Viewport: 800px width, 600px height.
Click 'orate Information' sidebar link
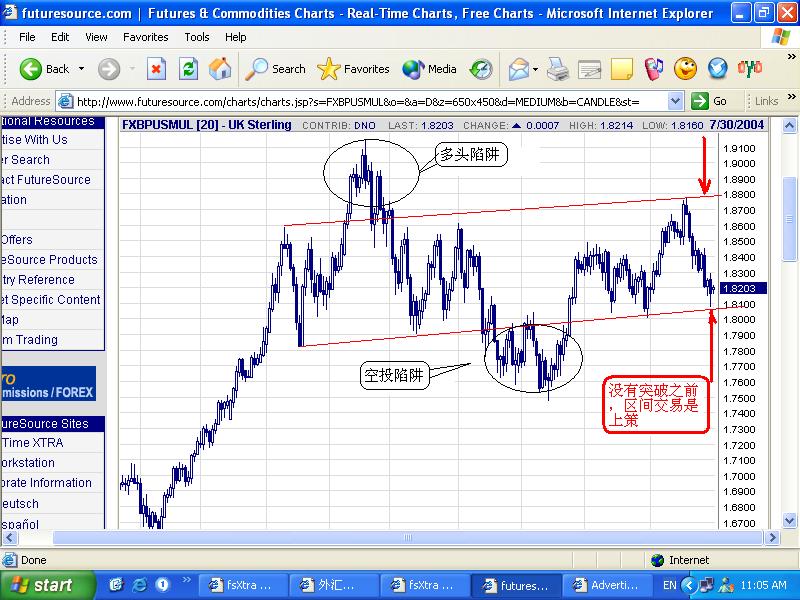point(46,483)
